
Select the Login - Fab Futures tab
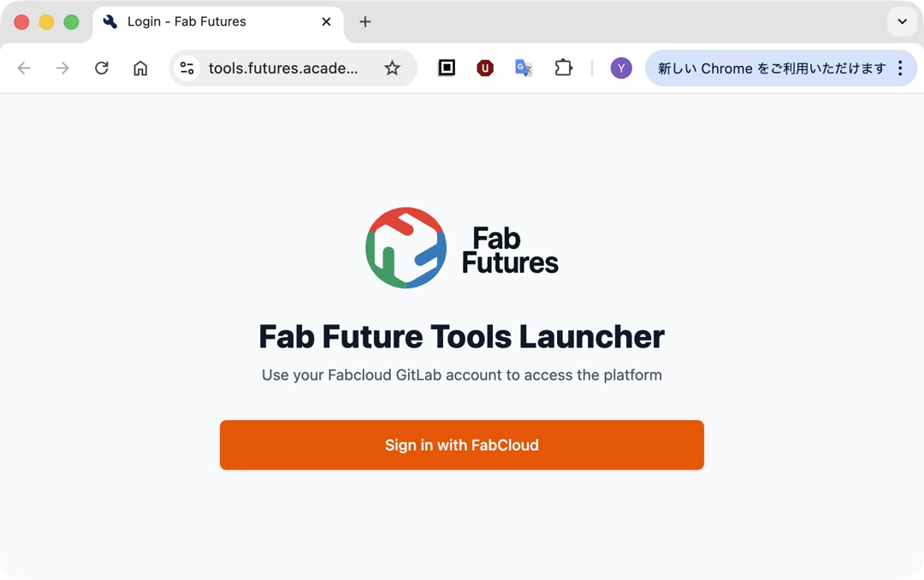pyautogui.click(x=197, y=22)
